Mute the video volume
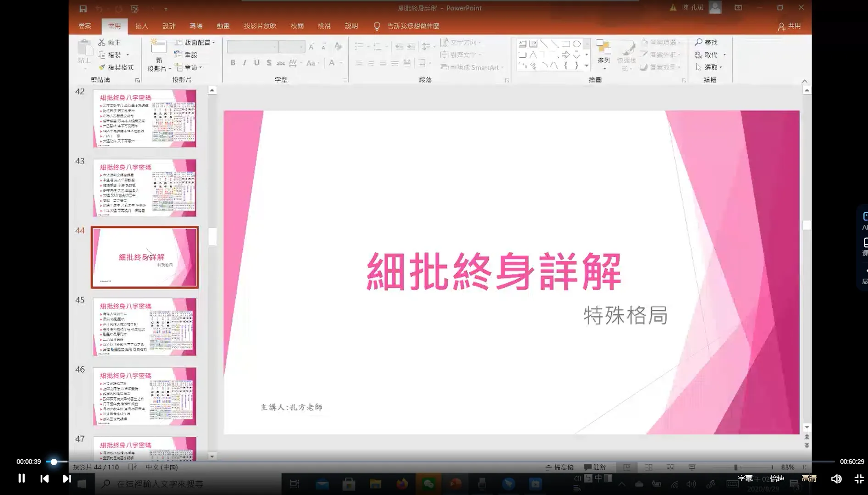868x495 pixels. pyautogui.click(x=836, y=479)
